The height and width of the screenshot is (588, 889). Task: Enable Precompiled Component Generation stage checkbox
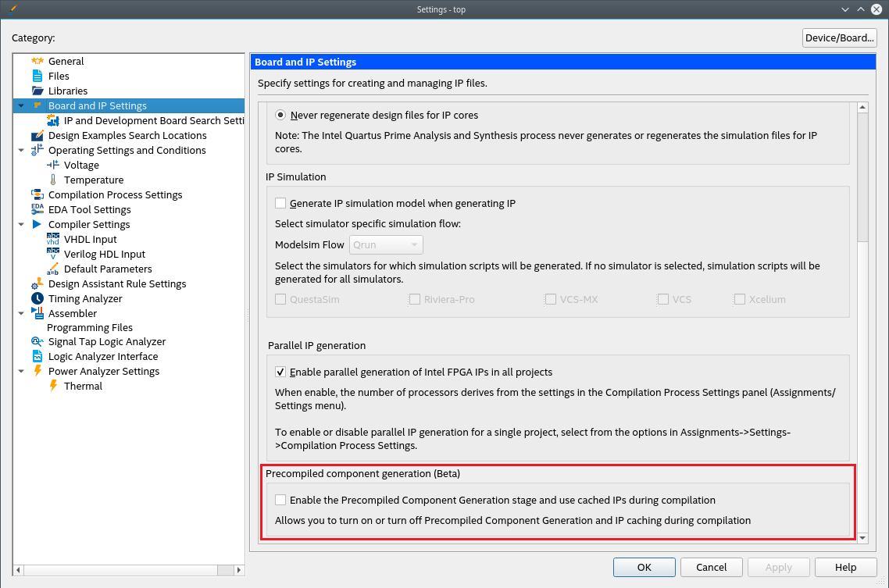[280, 500]
